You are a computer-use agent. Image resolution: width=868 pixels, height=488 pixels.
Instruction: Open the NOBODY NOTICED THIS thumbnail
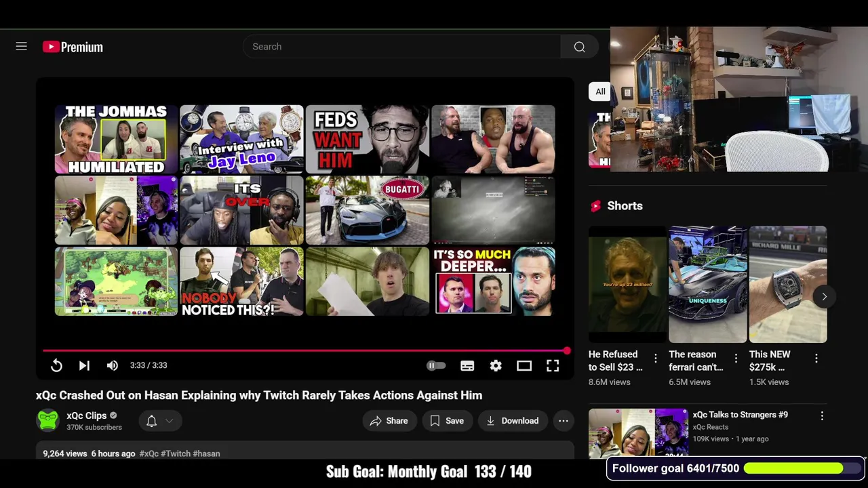pyautogui.click(x=241, y=281)
